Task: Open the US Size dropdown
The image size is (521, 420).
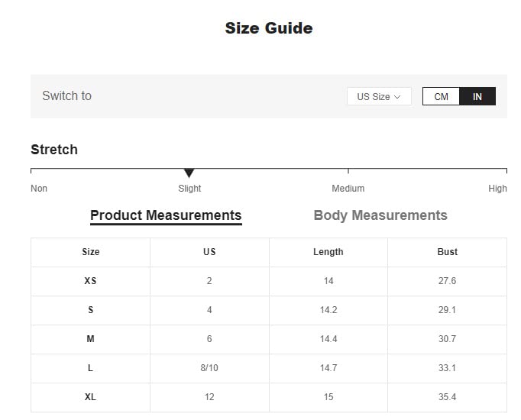Action: [x=379, y=97]
